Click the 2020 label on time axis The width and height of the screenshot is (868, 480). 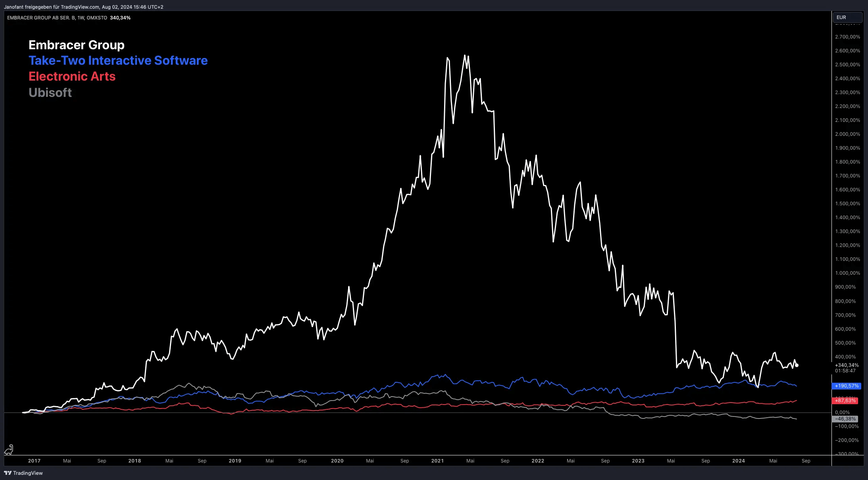coord(337,461)
